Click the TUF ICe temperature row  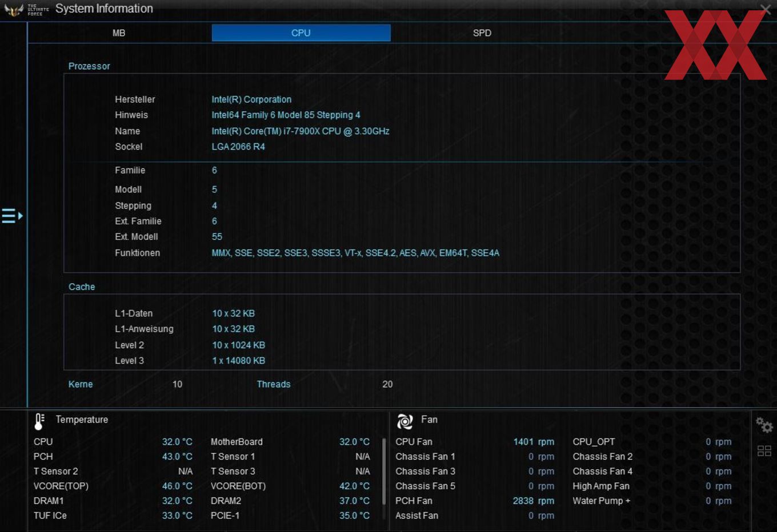coord(113,515)
